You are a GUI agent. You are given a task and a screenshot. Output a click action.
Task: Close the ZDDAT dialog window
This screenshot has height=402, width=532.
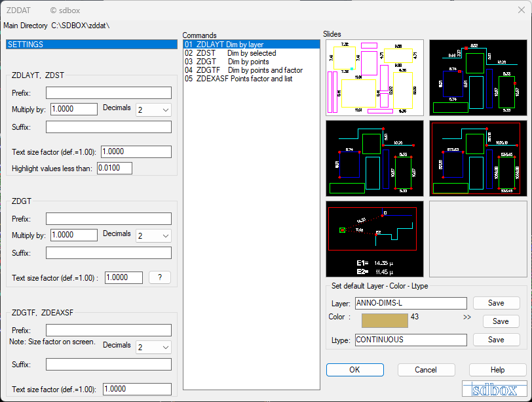point(522,10)
